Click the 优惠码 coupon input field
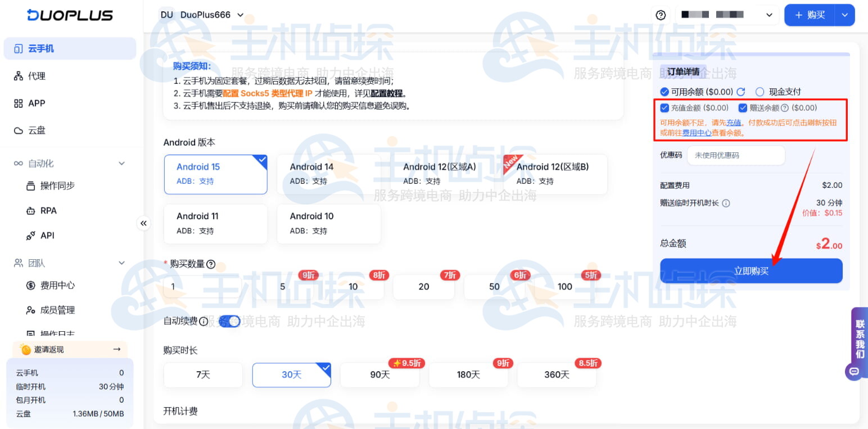 coord(736,156)
